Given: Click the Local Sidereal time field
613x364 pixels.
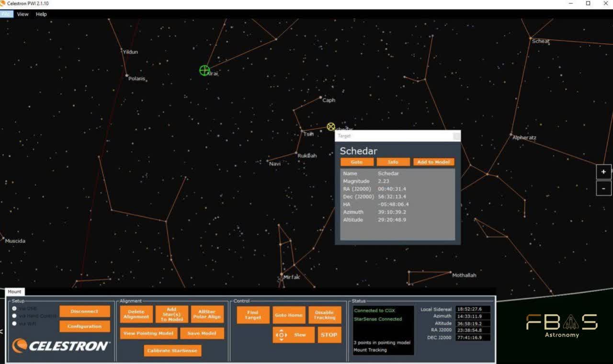Looking at the screenshot, I should point(473,309).
